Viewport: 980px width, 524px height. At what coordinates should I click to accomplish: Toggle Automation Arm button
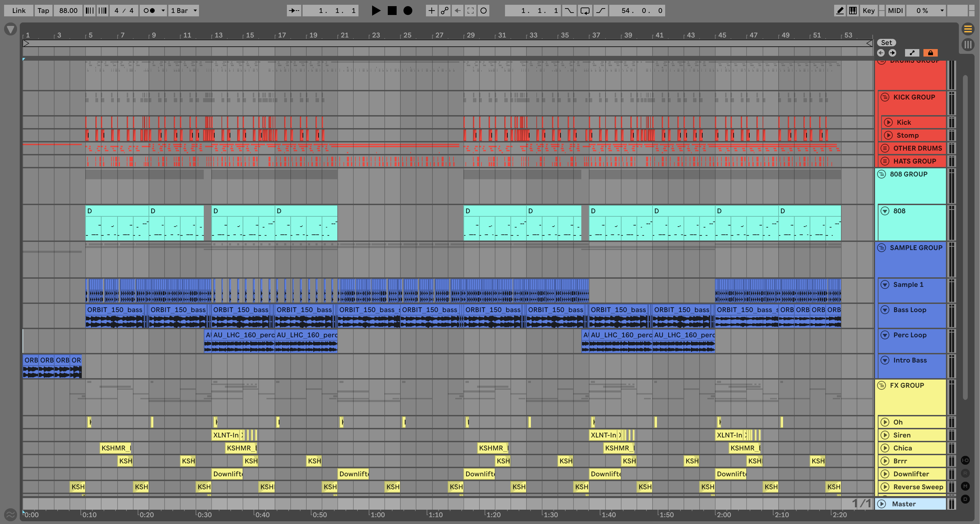click(x=444, y=11)
